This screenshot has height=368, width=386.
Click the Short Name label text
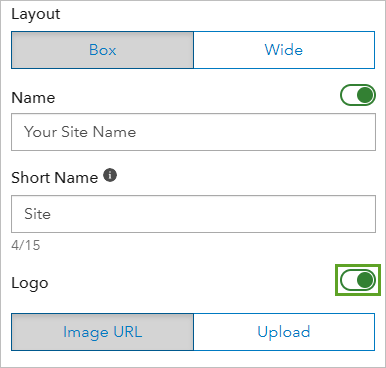(x=55, y=178)
